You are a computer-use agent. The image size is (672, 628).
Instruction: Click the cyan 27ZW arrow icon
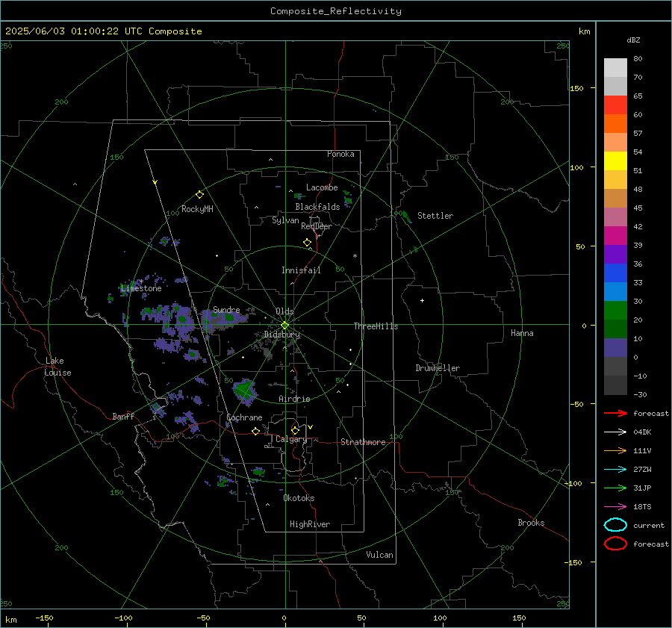point(615,470)
